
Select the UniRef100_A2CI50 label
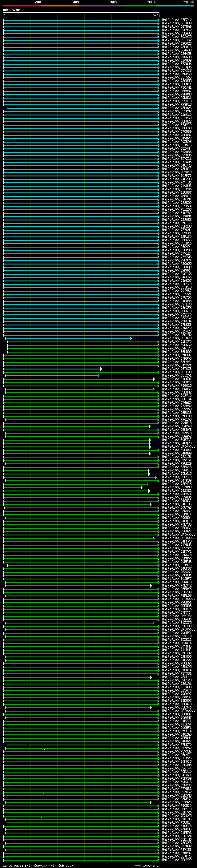pos(176,335)
